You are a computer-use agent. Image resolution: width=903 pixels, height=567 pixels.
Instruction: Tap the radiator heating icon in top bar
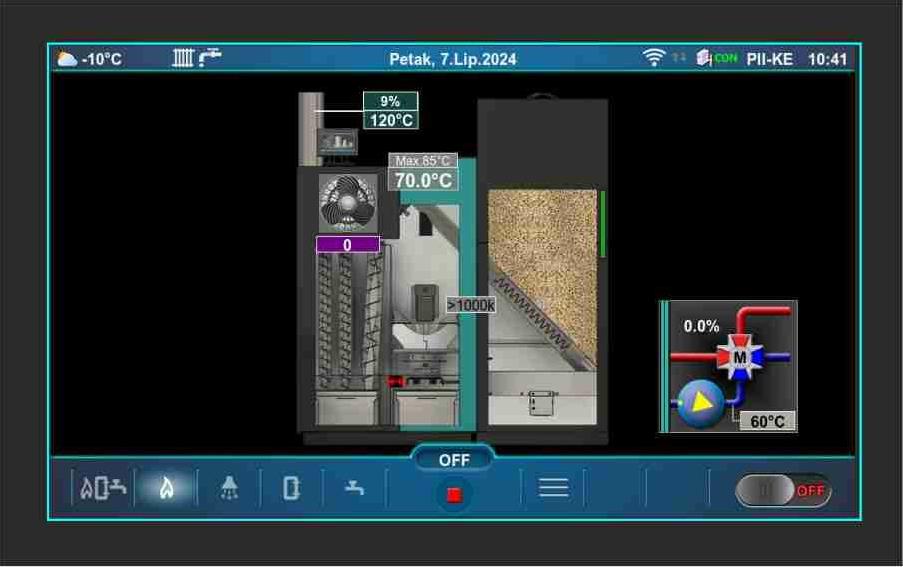click(x=183, y=58)
